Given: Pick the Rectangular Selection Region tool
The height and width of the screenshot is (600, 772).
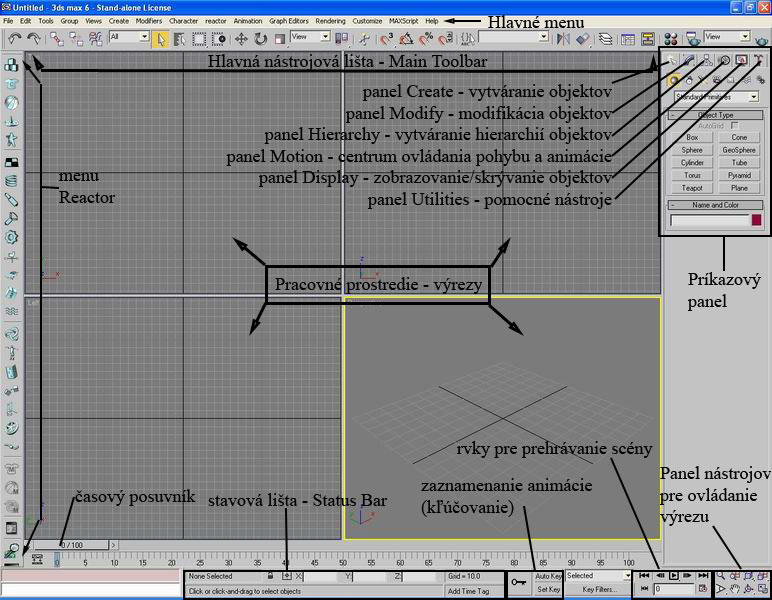Looking at the screenshot, I should 199,39.
